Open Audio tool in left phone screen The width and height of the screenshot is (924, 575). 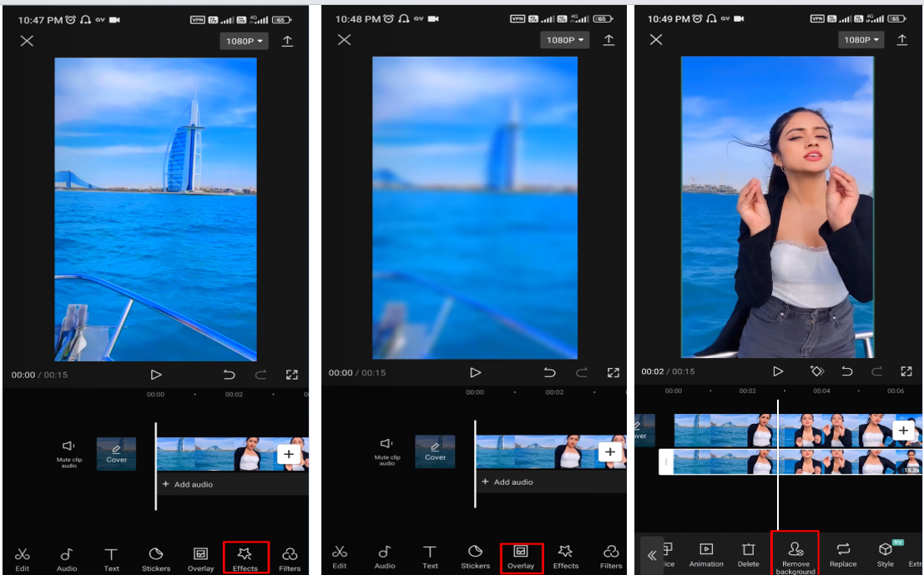click(x=67, y=558)
